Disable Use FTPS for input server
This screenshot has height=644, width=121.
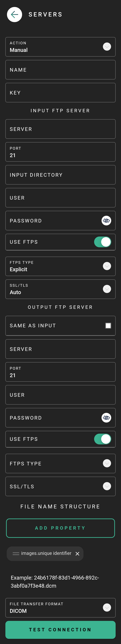coord(103,242)
